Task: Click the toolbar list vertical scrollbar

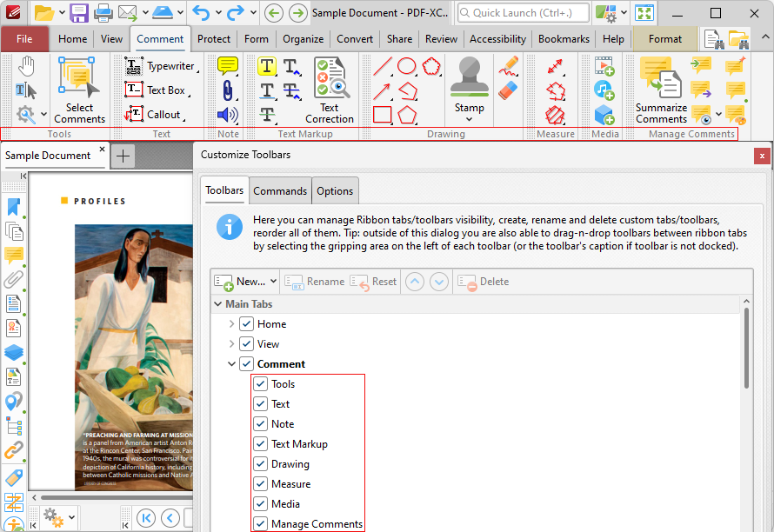Action: point(746,348)
